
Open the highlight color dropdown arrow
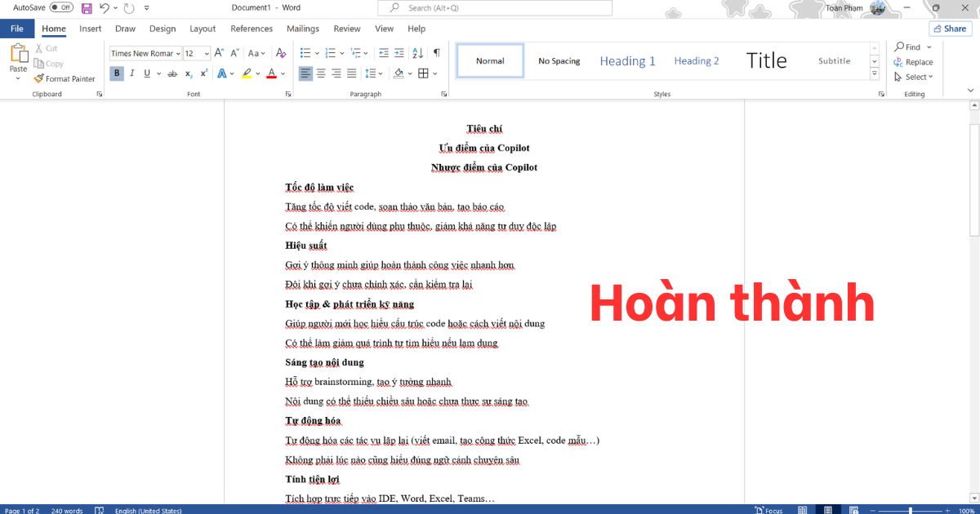click(257, 73)
